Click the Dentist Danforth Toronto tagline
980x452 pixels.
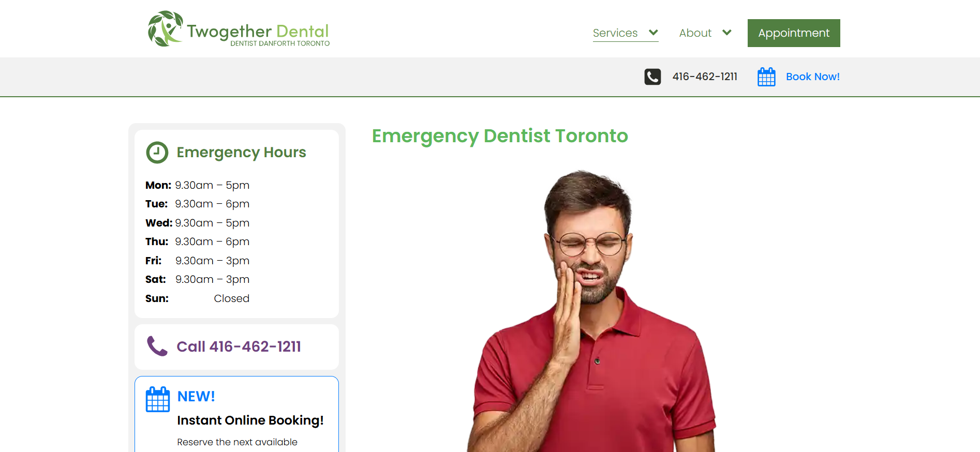[280, 43]
